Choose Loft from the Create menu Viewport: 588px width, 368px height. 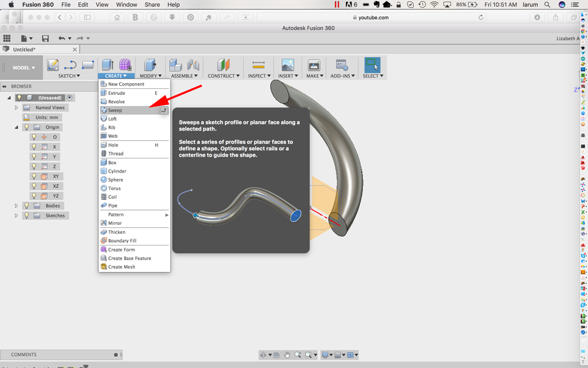(134, 119)
